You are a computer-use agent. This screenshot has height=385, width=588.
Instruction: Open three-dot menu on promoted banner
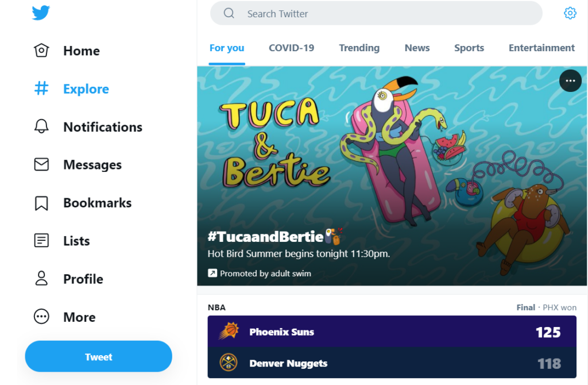tap(570, 81)
